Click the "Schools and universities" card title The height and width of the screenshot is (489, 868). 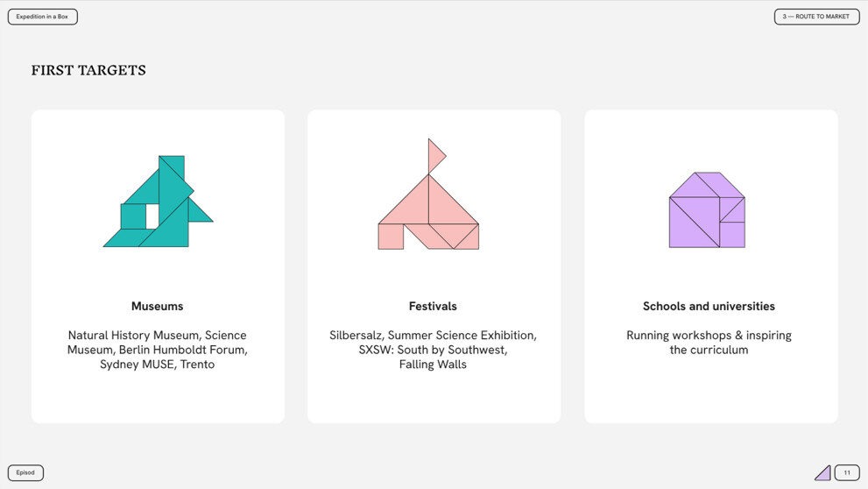pos(709,307)
